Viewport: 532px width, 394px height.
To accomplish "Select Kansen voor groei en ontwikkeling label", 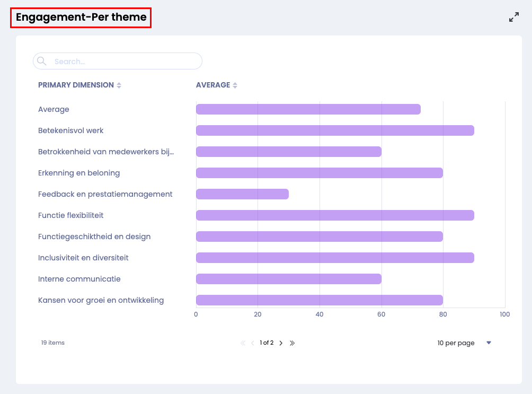I will tap(101, 300).
